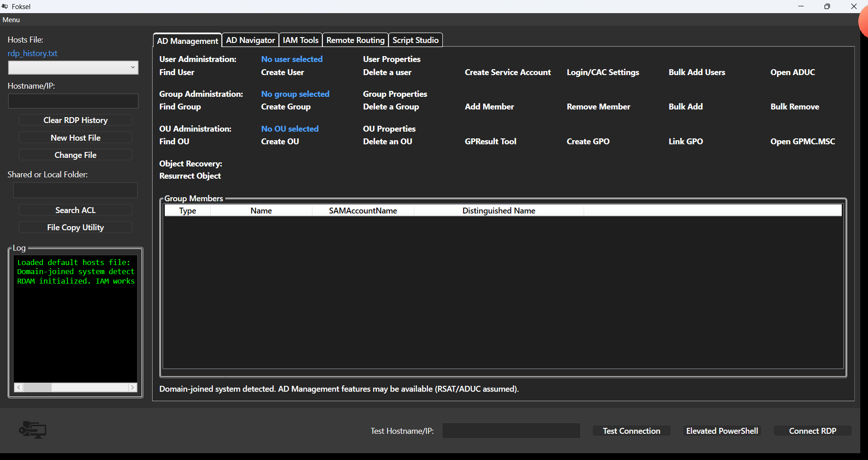
Task: Click 'No user selected' text
Action: coord(292,59)
